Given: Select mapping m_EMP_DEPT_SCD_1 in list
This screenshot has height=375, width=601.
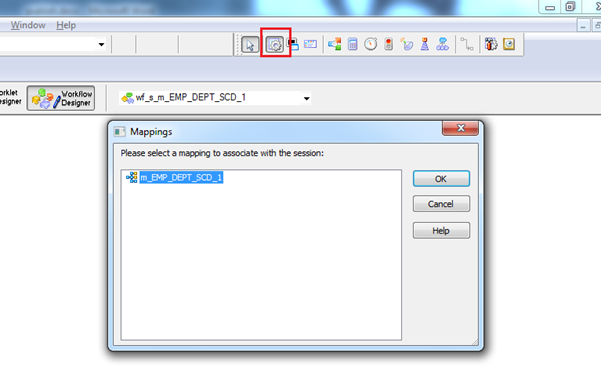Looking at the screenshot, I should pos(181,178).
